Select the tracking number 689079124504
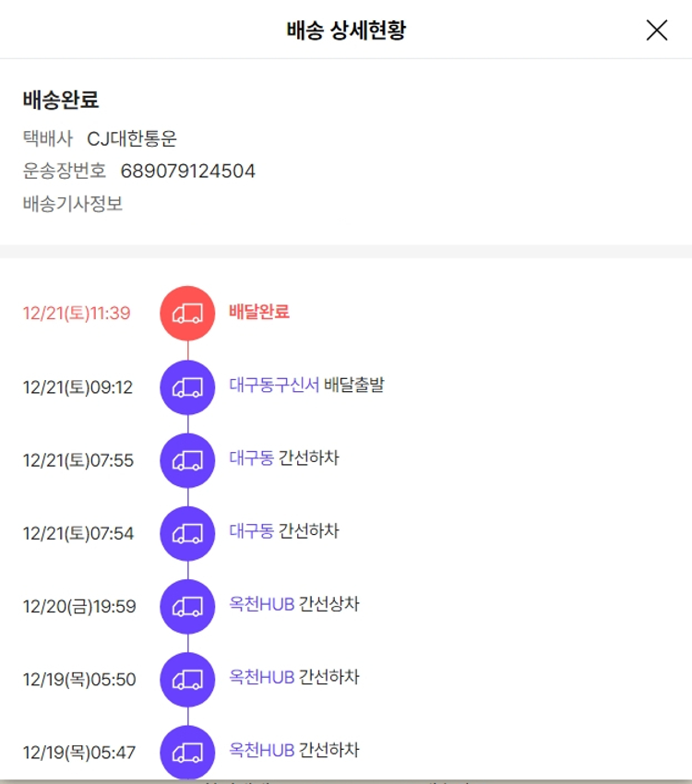Screen dimensions: 692x784 (x=187, y=172)
